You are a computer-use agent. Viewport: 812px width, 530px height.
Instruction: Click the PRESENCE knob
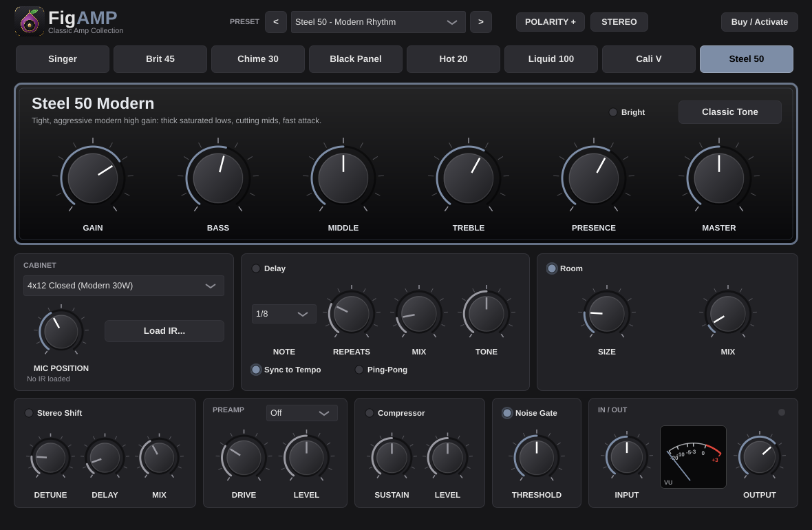(594, 178)
